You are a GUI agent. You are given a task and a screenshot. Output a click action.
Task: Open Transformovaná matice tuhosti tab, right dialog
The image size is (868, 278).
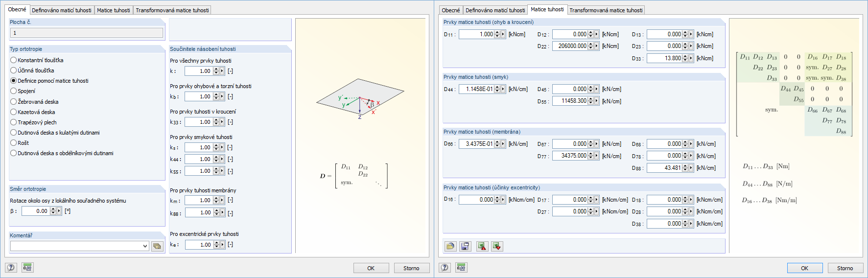(x=606, y=10)
